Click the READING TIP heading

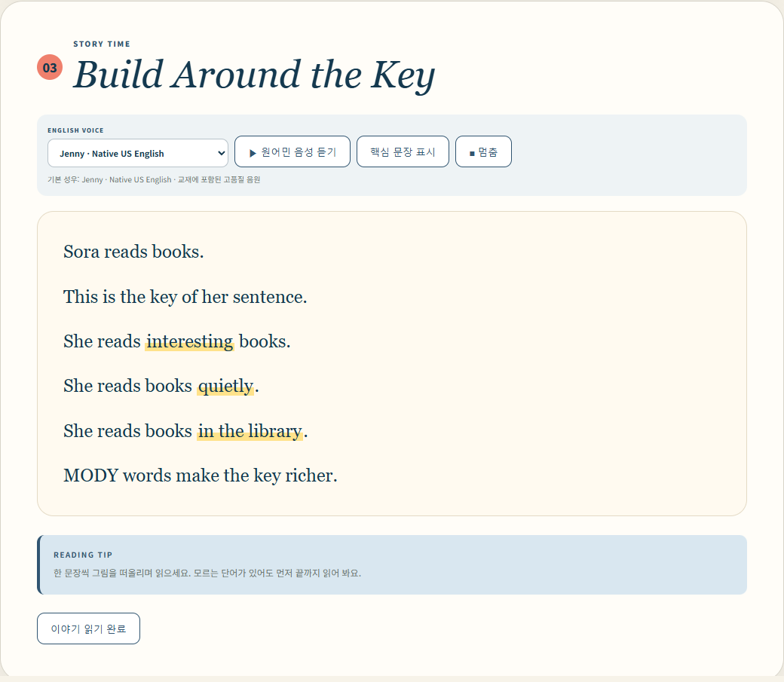point(83,555)
